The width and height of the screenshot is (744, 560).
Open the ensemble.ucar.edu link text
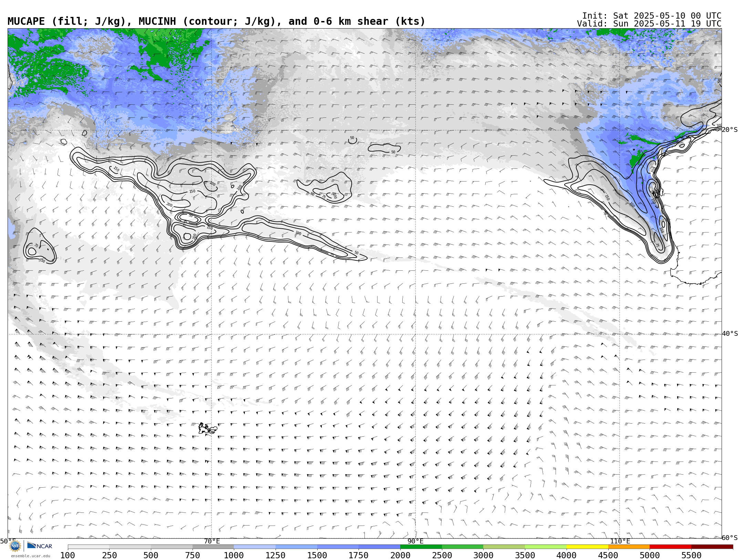30,556
